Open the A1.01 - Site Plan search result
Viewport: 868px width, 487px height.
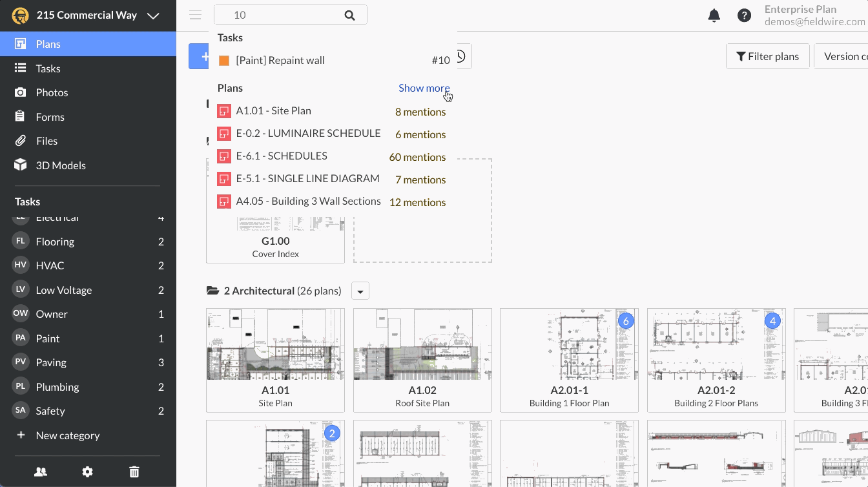334,111
